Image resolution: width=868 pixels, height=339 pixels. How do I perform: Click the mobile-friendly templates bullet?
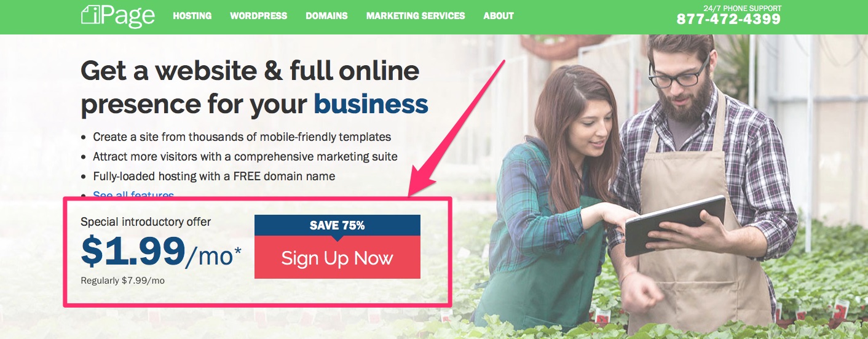242,137
